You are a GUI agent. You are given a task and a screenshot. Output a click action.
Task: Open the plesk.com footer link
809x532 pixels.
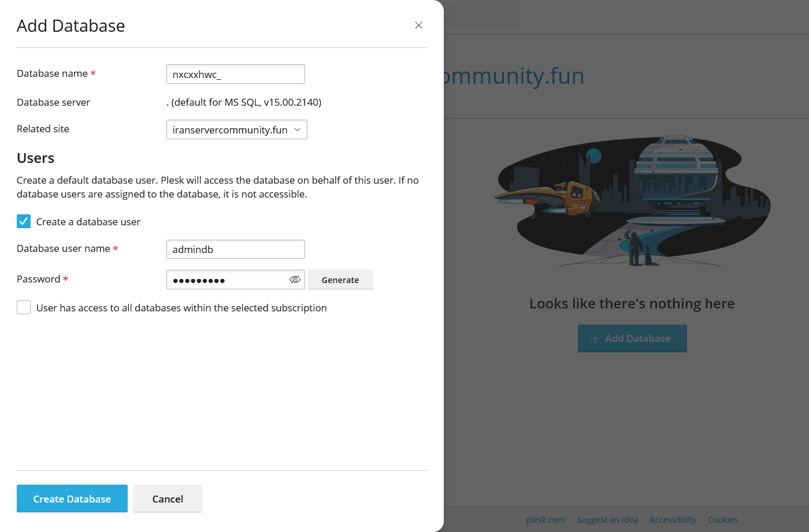point(545,520)
